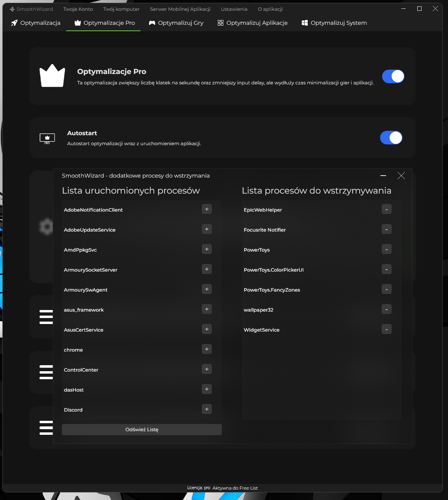The width and height of the screenshot is (448, 500).
Task: Minimize the dodatkowe procesy dialog
Action: coord(383,176)
